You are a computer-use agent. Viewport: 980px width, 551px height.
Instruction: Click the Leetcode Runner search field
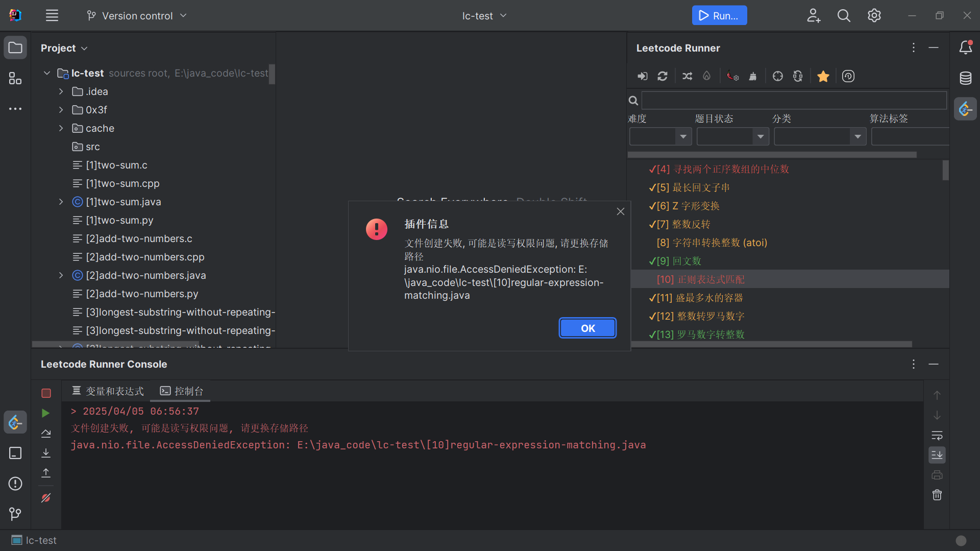click(x=794, y=100)
